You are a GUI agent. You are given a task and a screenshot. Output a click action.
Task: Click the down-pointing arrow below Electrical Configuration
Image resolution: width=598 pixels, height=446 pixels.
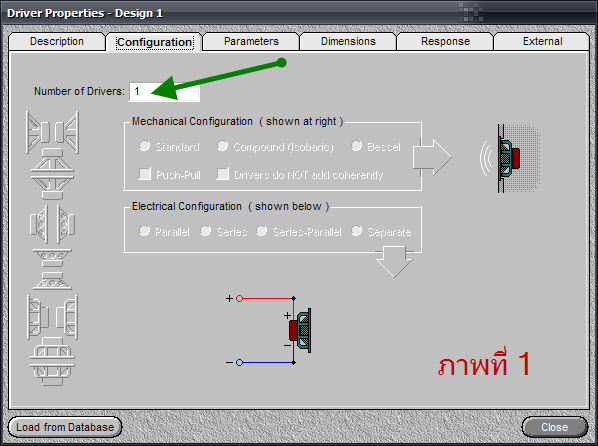coord(394,262)
